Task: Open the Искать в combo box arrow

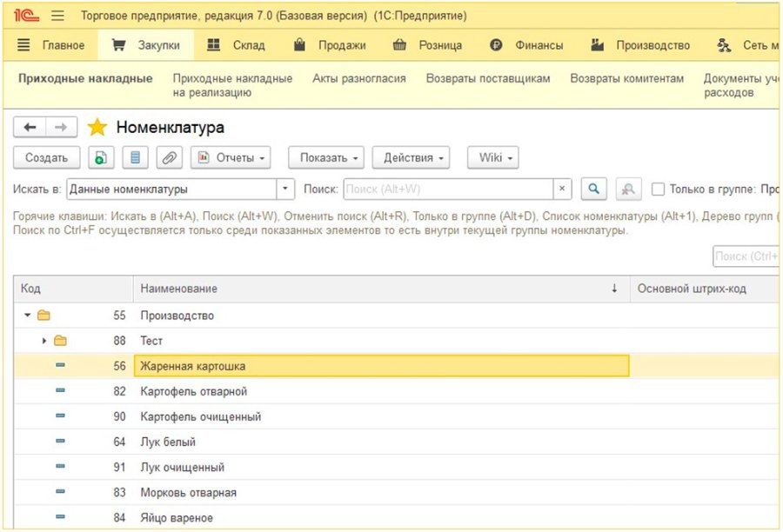Action: click(x=285, y=190)
